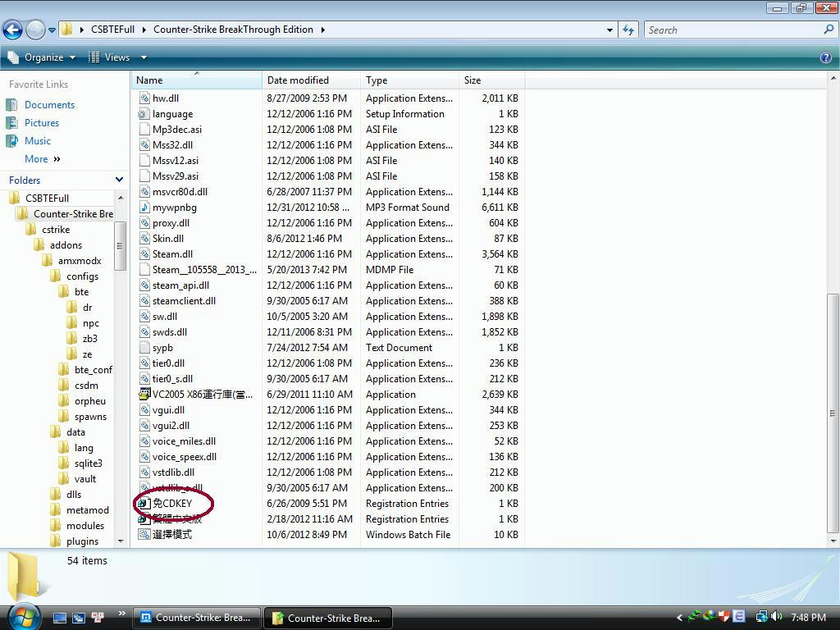Select the 選擇模式 batch file icon
840x630 pixels.
pyautogui.click(x=144, y=535)
